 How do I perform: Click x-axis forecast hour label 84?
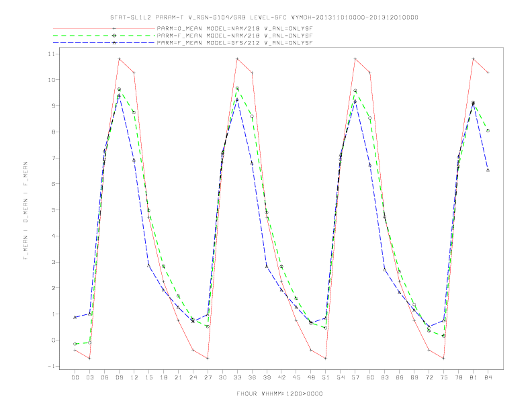[x=488, y=377]
